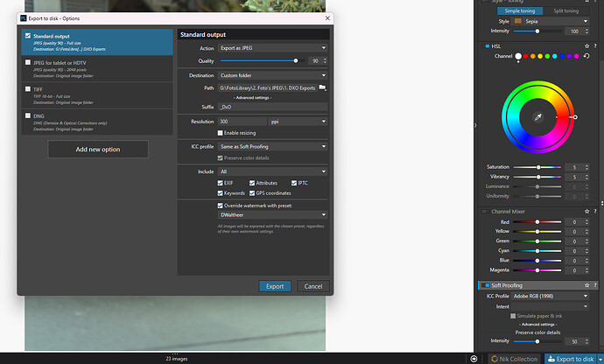Open the Include dropdown set to All
The height and width of the screenshot is (364, 604).
pos(273,171)
